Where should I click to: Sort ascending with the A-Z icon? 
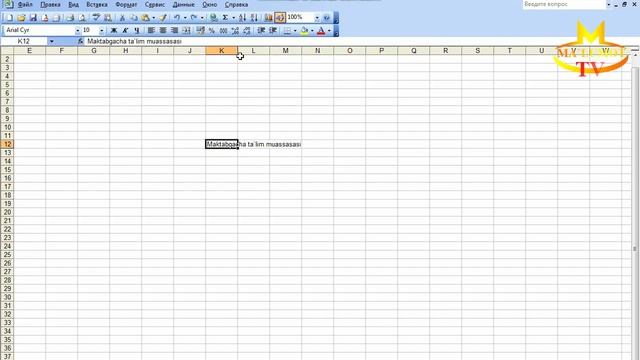click(242, 18)
